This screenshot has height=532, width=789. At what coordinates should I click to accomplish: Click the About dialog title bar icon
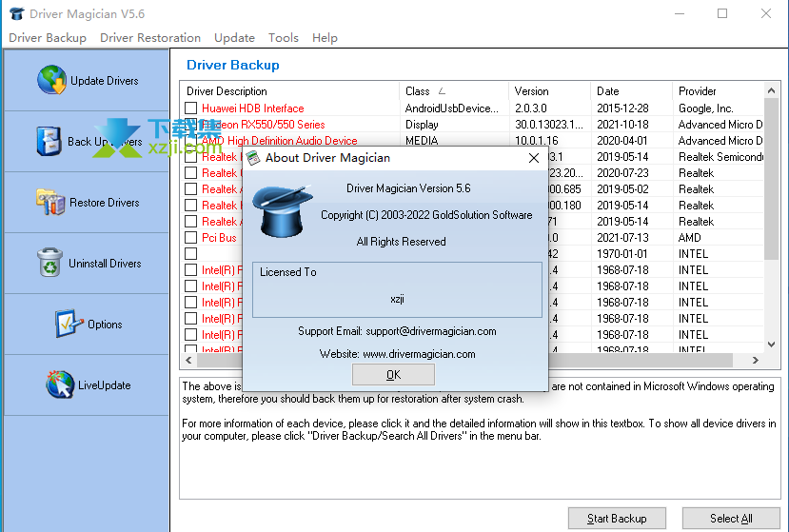(x=253, y=158)
